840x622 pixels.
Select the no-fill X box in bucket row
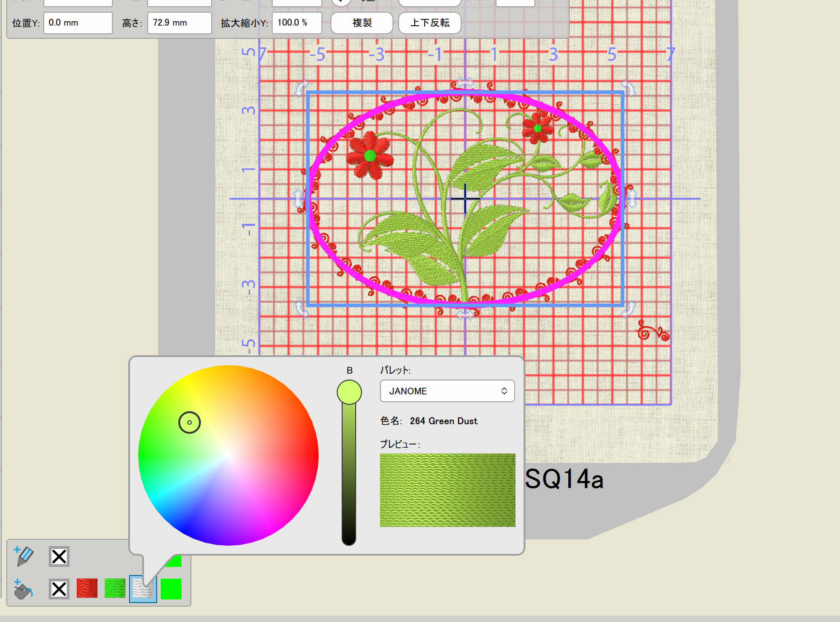click(x=59, y=589)
